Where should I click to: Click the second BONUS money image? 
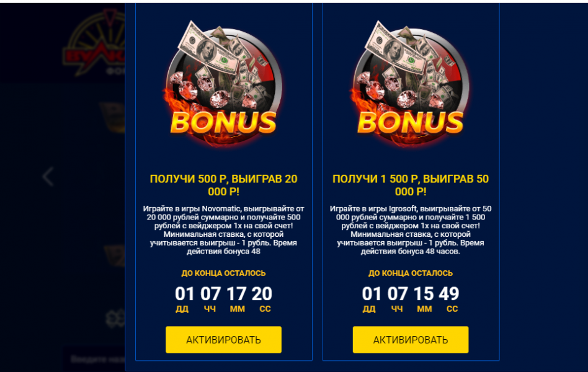tap(410, 82)
